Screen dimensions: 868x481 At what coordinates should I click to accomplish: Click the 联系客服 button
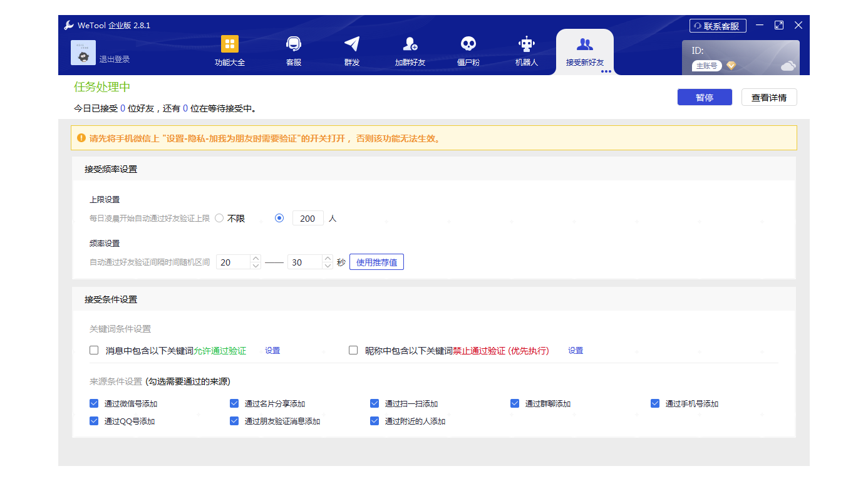click(718, 26)
